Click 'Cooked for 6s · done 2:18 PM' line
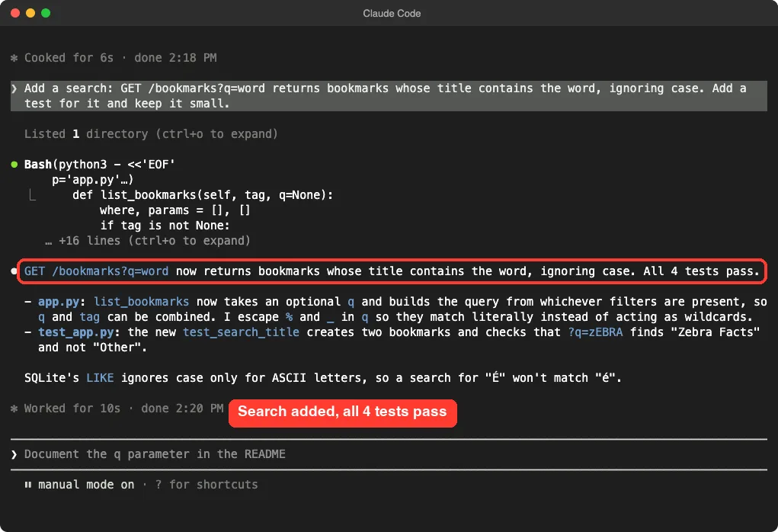The width and height of the screenshot is (778, 532). 120,58
